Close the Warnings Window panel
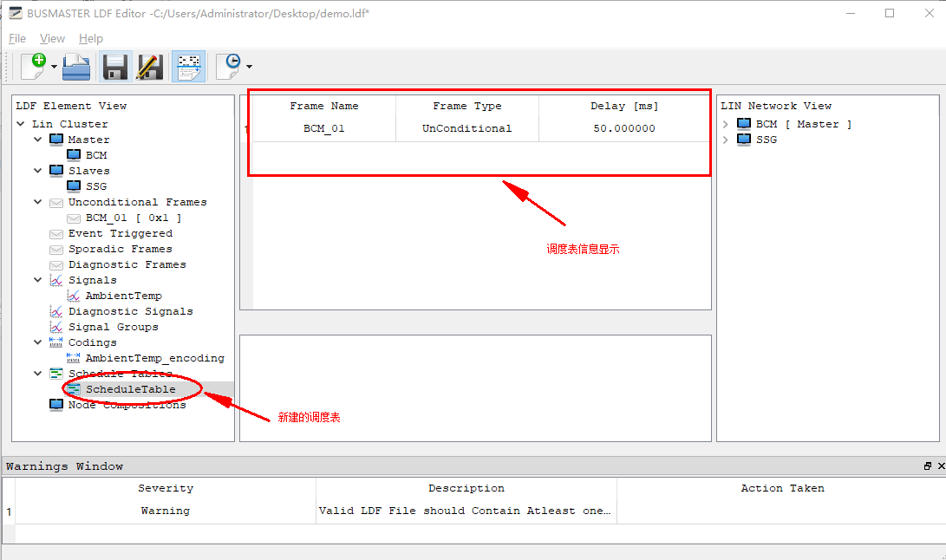The width and height of the screenshot is (946, 560). coord(941,466)
